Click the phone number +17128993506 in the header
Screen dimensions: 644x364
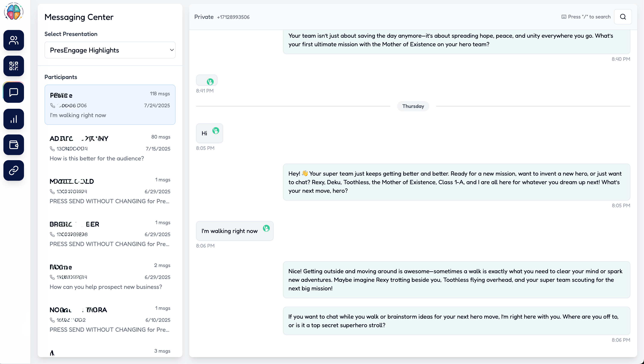[233, 17]
